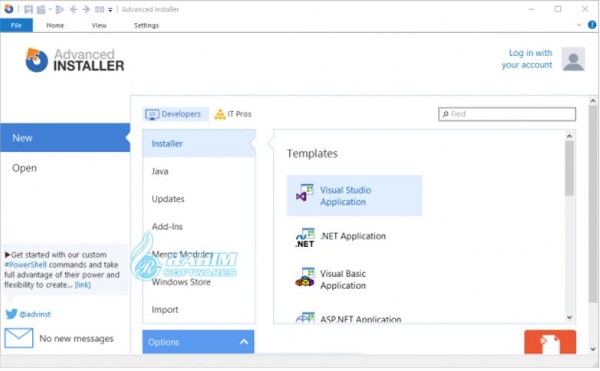600x371 pixels.
Task: Click the Build/Run icon in title toolbar
Action: click(x=60, y=9)
